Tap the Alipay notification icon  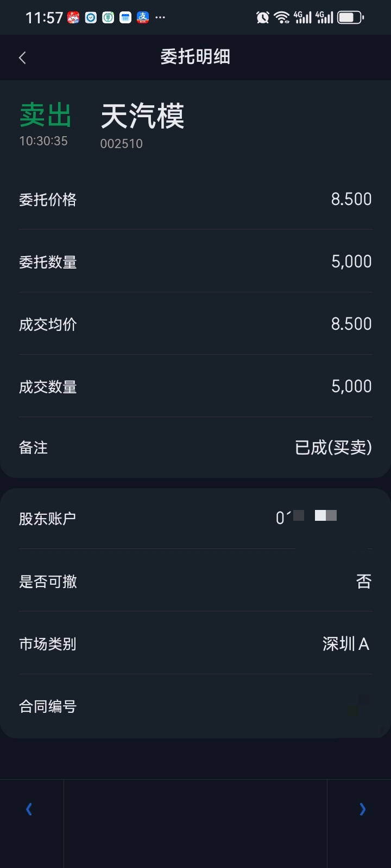[143, 17]
